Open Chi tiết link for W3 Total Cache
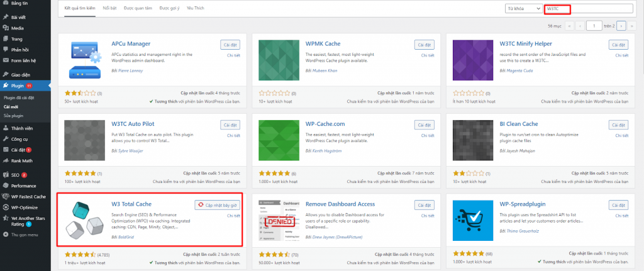Screen dimensions: 644x271 point(234,216)
